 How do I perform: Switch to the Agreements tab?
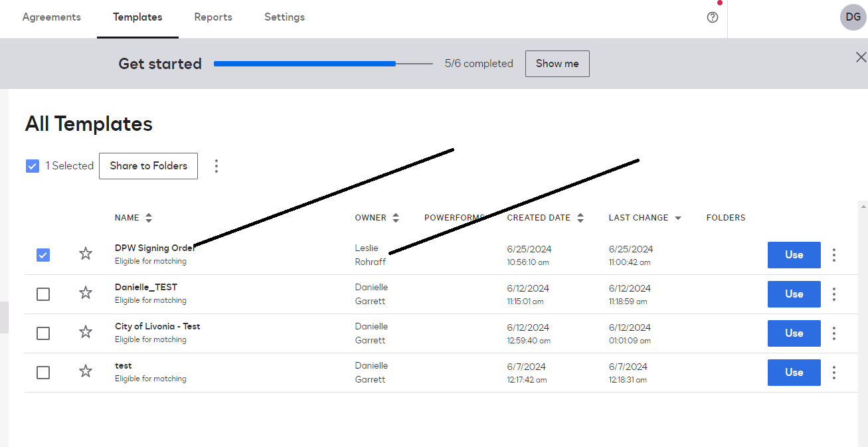(52, 17)
